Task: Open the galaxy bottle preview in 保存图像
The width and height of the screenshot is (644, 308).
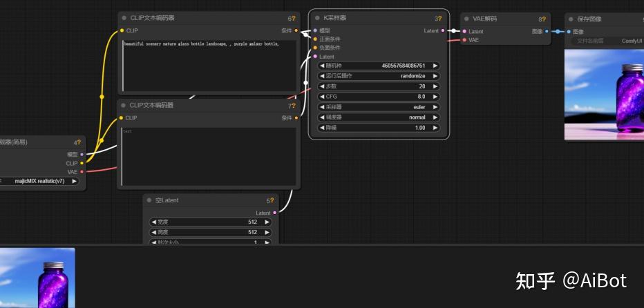Action: coord(604,95)
